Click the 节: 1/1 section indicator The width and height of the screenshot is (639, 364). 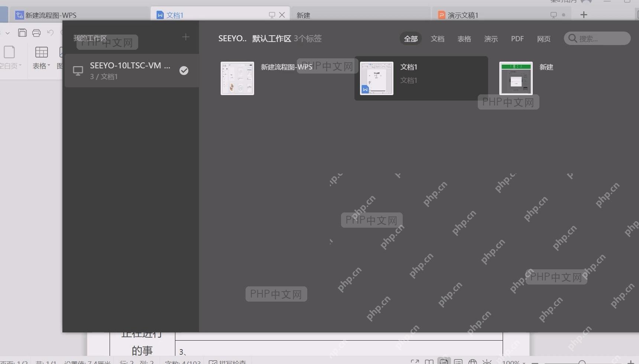46,363
